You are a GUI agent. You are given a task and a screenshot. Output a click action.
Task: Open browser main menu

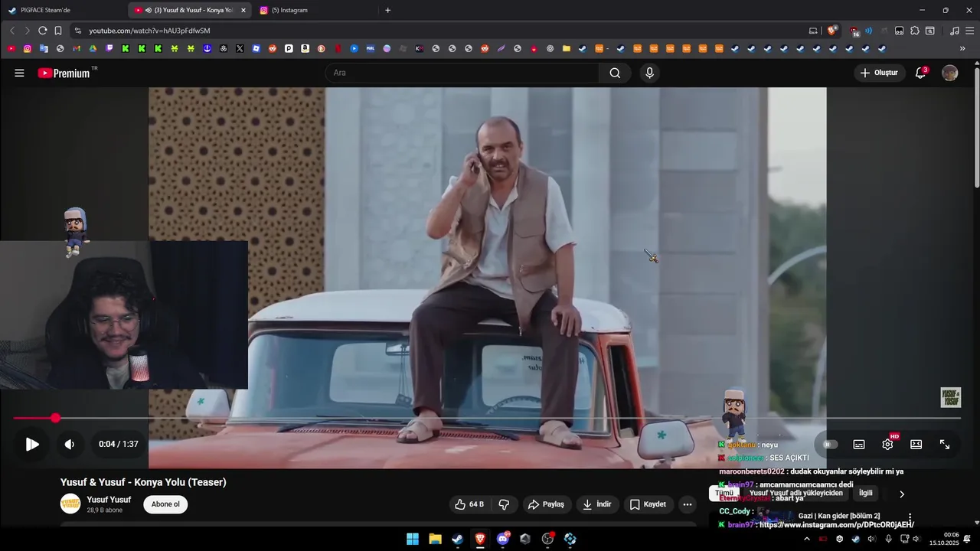pos(970,31)
